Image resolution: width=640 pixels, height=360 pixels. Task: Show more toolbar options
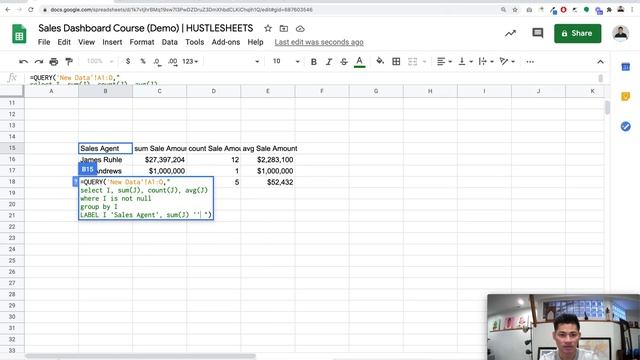click(530, 62)
